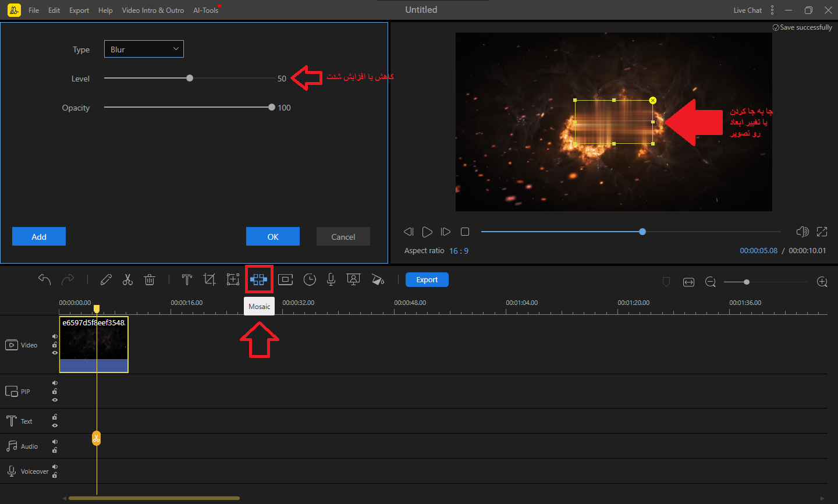Open the AI-Tools menu

point(206,10)
